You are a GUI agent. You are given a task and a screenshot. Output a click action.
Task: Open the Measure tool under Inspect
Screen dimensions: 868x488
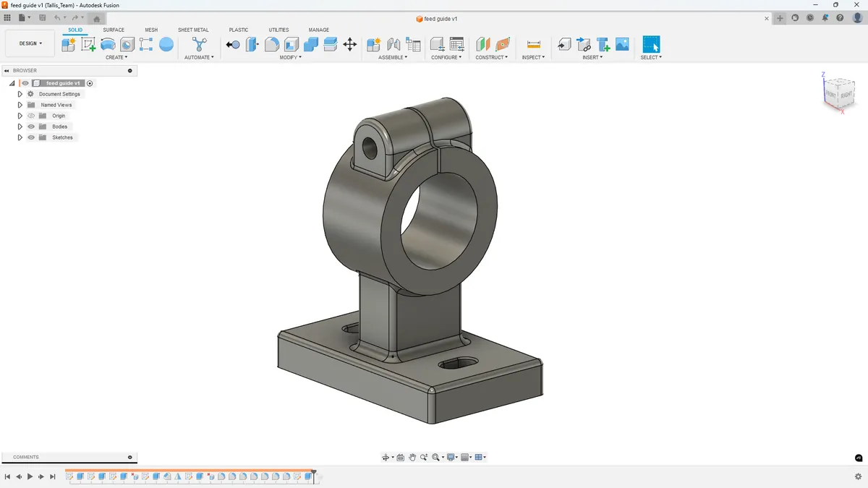point(534,45)
